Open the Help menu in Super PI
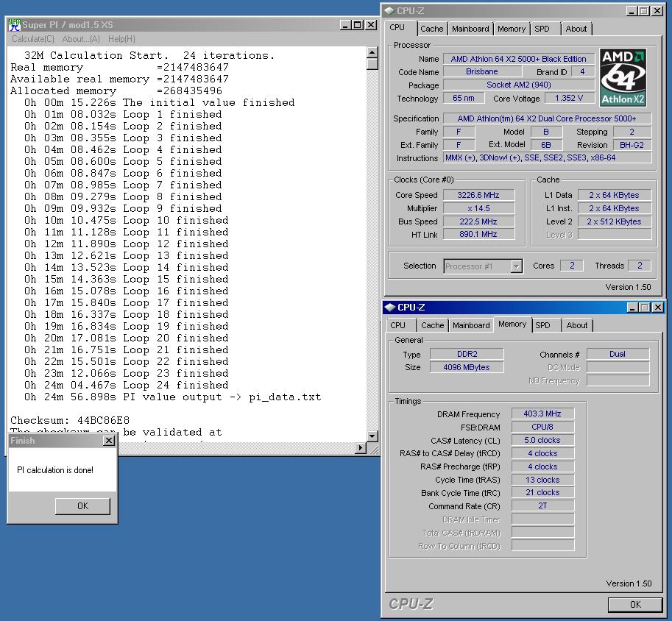The height and width of the screenshot is (621, 672). (121, 39)
